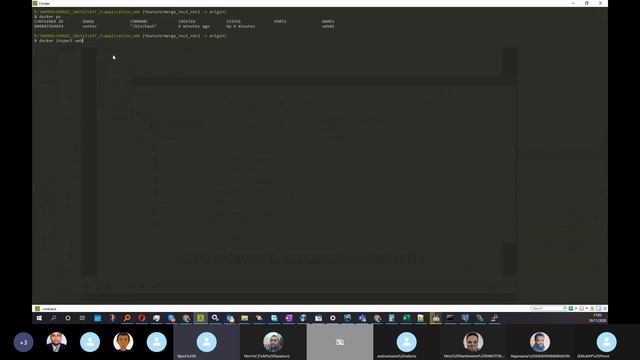This screenshot has height=360, width=640.
Task: Click the orange magnifier taskbar icon
Action: pyautogui.click(x=127, y=318)
